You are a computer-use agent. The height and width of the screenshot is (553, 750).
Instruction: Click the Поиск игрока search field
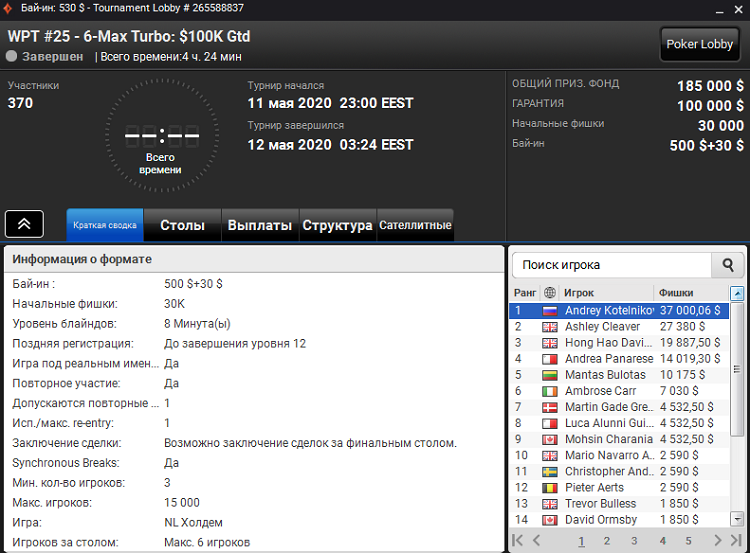pyautogui.click(x=612, y=265)
